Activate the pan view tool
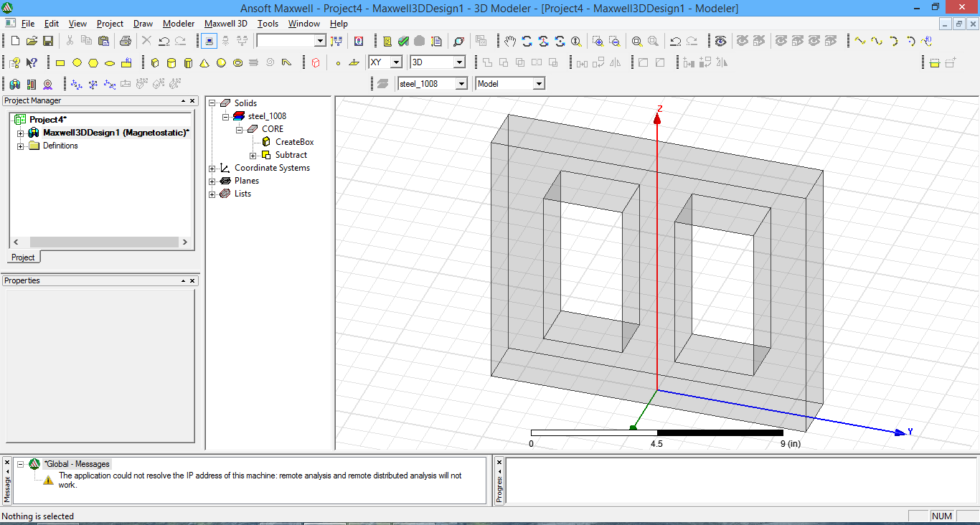The width and height of the screenshot is (980, 525). coord(511,41)
